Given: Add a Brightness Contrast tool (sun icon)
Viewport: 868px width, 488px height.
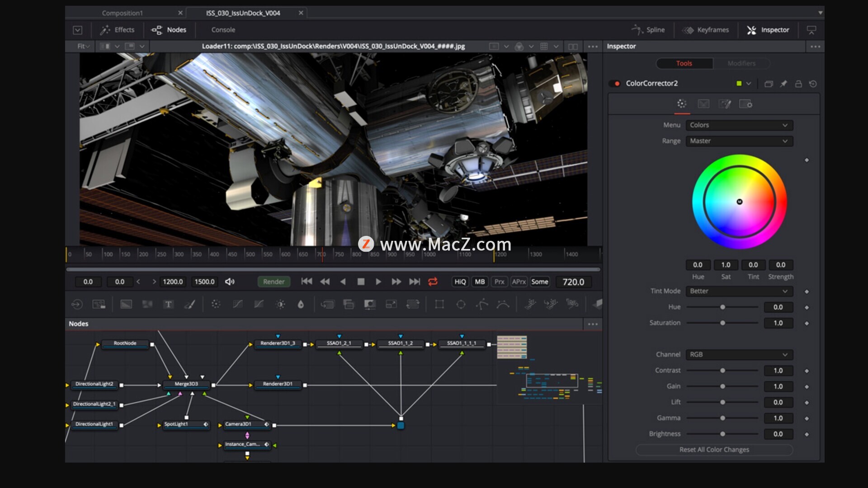Looking at the screenshot, I should tap(280, 305).
